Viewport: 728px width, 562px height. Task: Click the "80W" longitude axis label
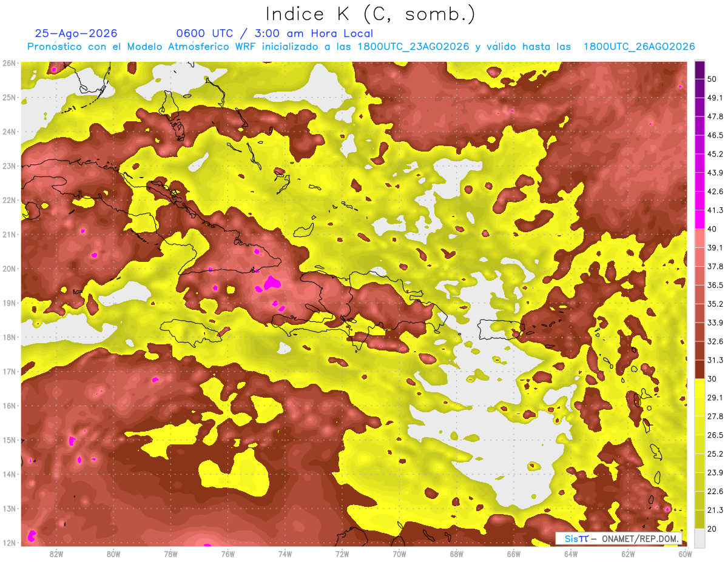[x=113, y=554]
